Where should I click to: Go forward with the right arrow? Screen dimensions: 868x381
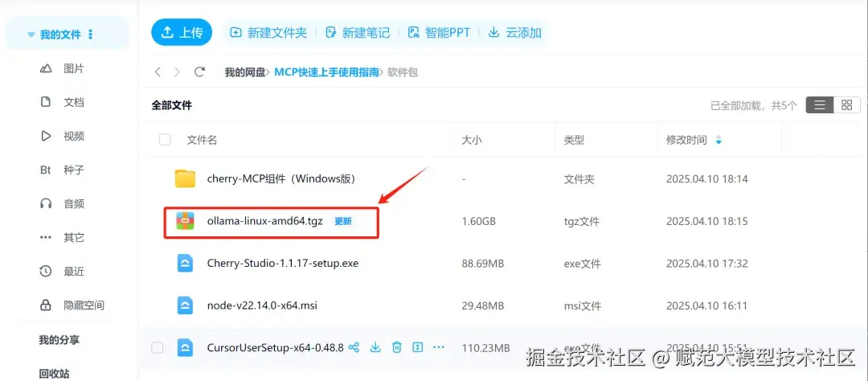coord(177,72)
